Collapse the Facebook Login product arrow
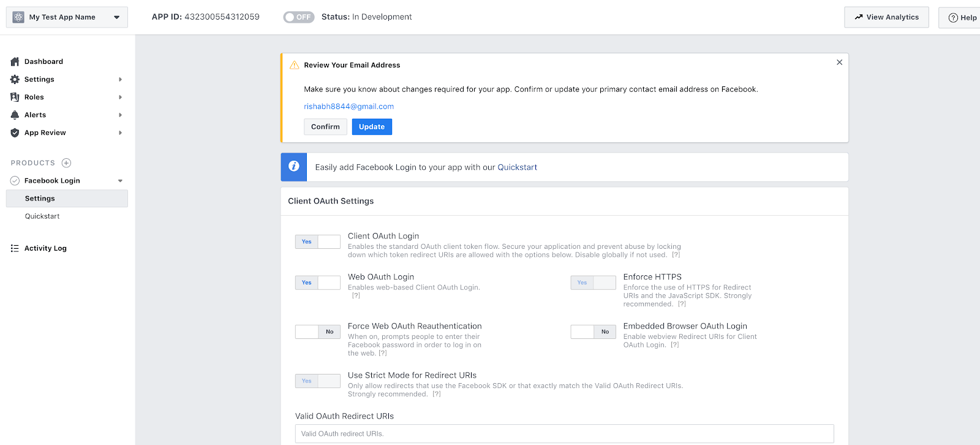The image size is (980, 445). (121, 181)
